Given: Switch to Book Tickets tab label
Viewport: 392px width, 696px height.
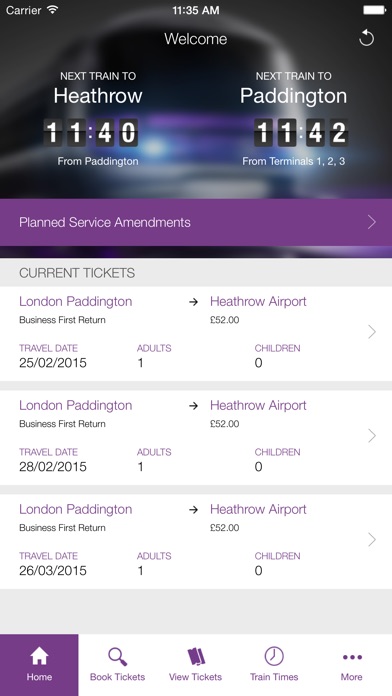Looking at the screenshot, I should [x=118, y=677].
